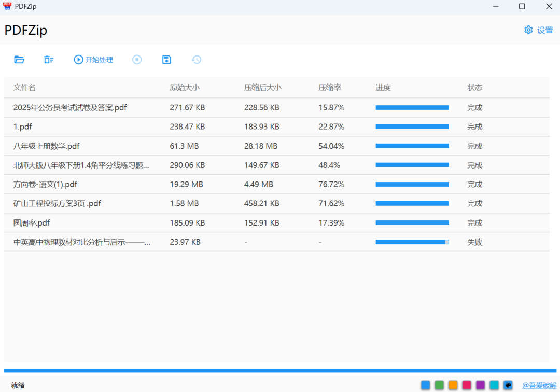Clear the file list using the trash icon

click(49, 59)
